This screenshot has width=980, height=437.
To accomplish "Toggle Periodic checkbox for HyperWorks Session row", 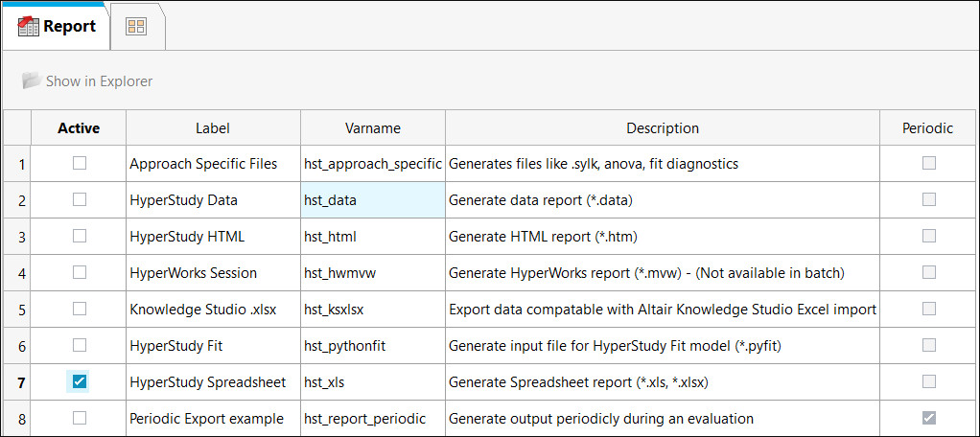I will tap(929, 272).
